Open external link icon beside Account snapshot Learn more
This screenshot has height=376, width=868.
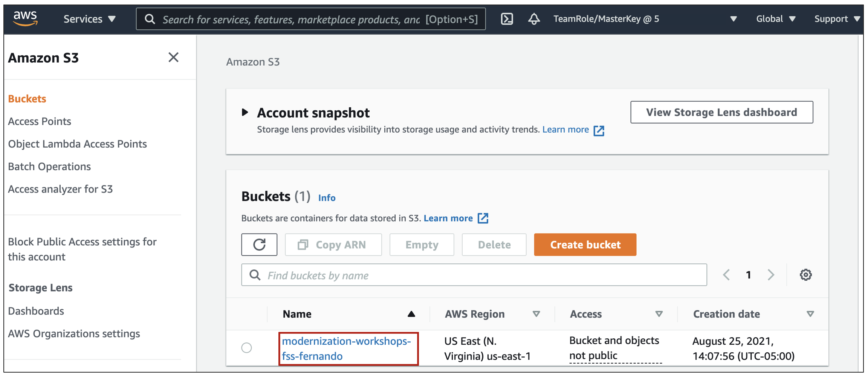(599, 130)
